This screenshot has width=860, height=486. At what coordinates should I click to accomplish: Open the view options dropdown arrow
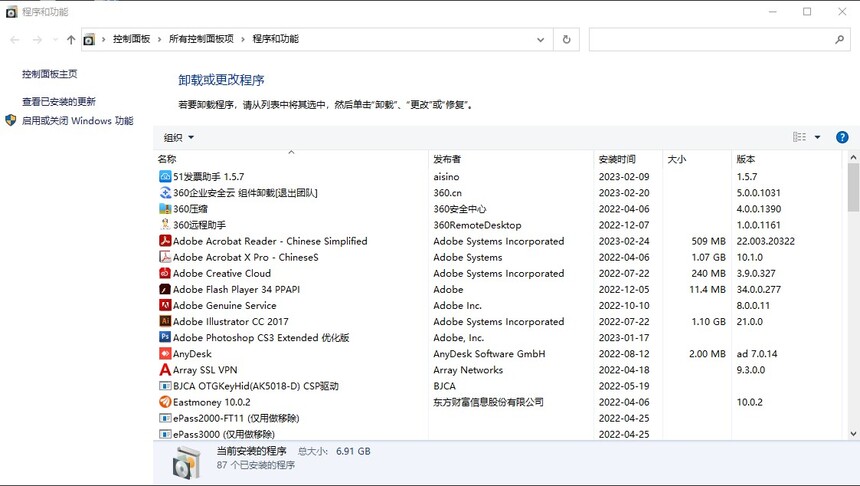click(817, 137)
